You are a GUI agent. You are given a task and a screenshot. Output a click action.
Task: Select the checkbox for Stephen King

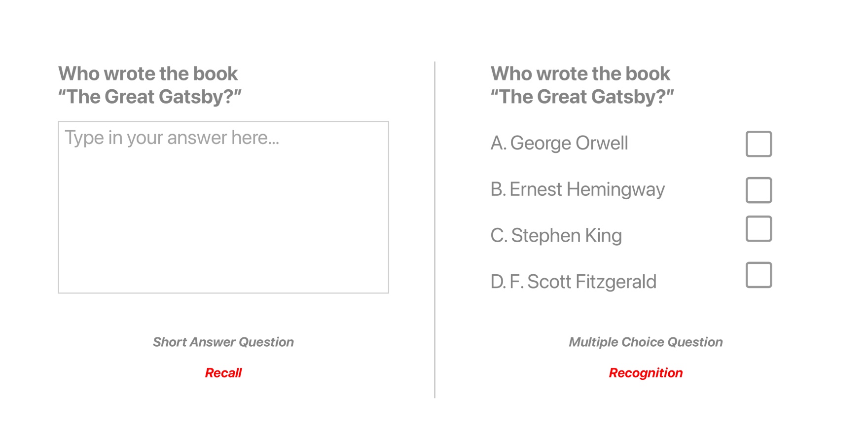759,229
